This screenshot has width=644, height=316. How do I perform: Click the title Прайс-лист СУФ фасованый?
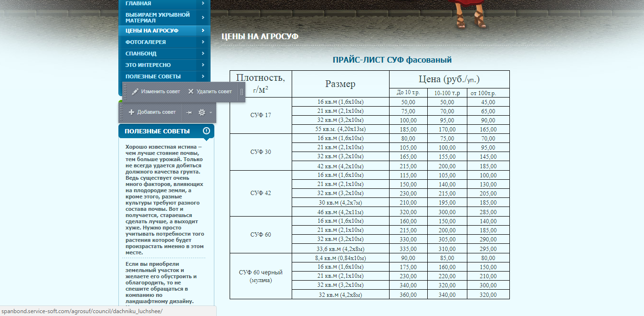click(392, 60)
